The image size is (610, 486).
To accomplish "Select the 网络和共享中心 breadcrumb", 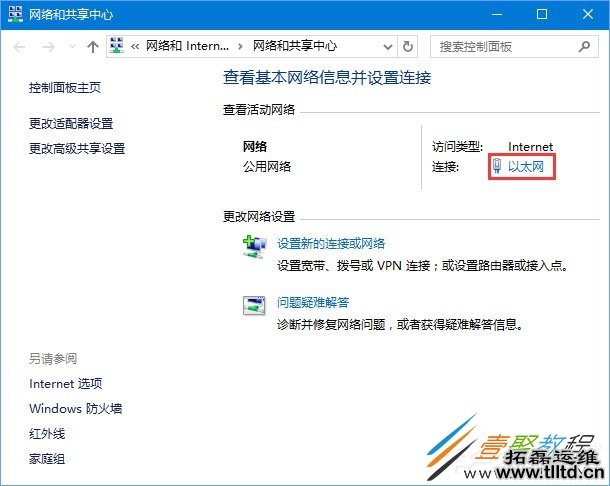I will click(x=294, y=46).
